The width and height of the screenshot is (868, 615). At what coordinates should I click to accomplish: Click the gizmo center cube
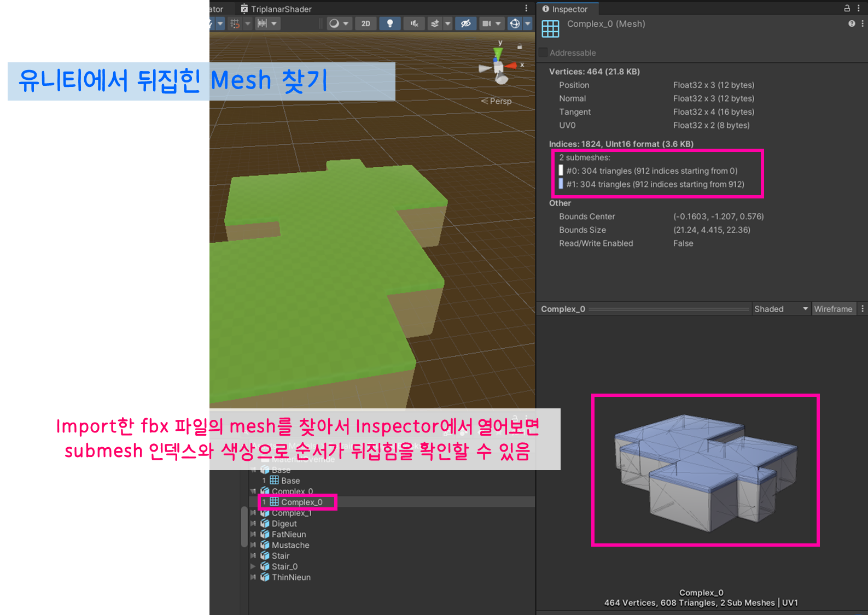(498, 67)
